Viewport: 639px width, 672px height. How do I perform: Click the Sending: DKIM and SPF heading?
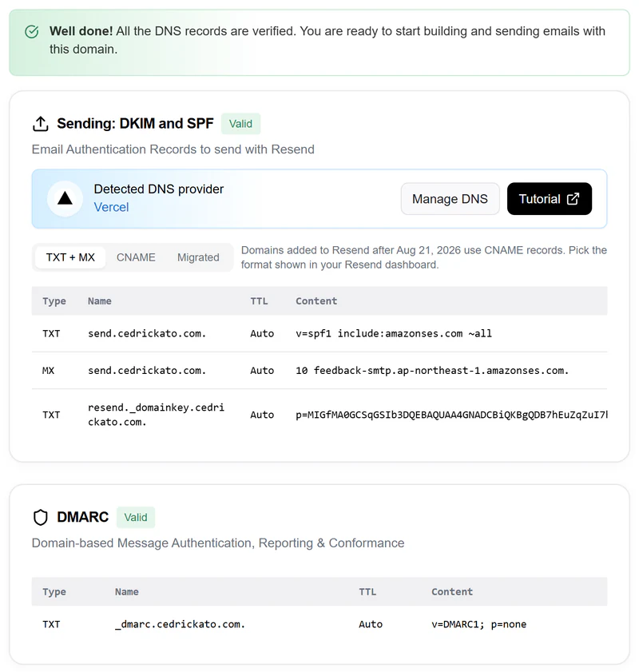click(x=135, y=123)
